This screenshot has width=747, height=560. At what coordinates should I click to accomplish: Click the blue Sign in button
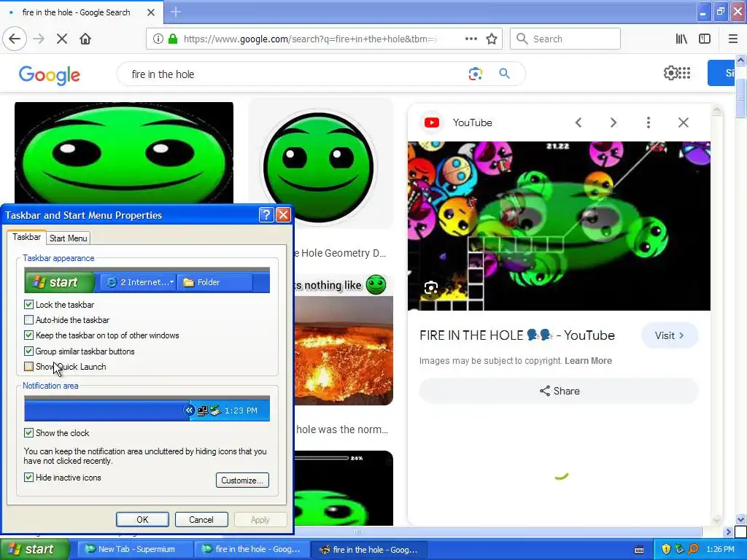click(721, 73)
